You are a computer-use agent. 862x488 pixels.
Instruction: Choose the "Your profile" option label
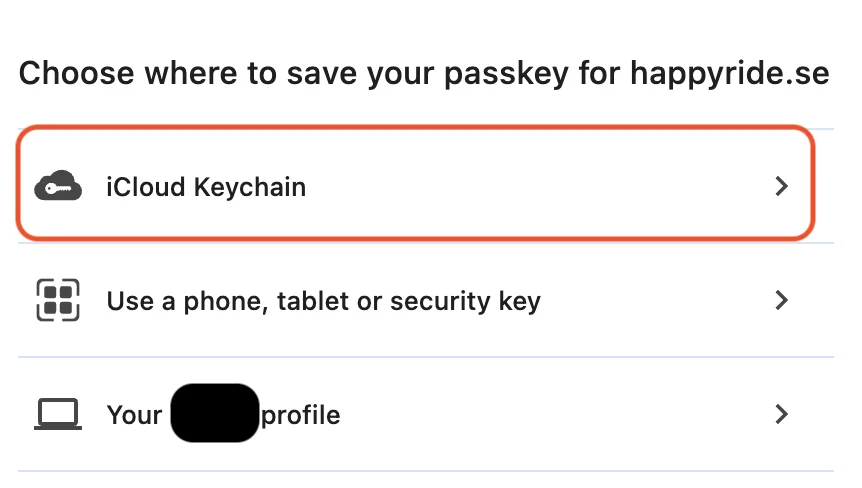[x=300, y=415]
